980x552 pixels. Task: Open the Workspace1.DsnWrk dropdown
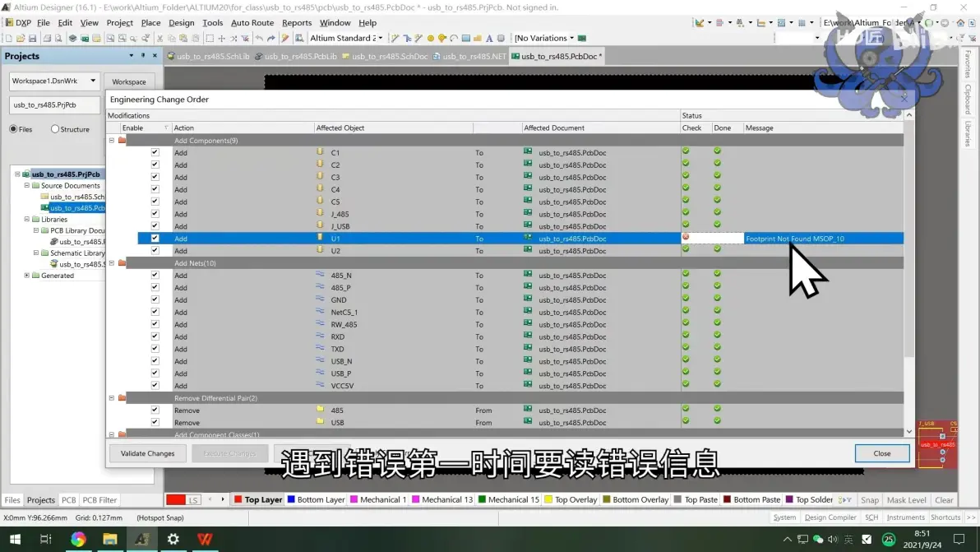click(54, 81)
